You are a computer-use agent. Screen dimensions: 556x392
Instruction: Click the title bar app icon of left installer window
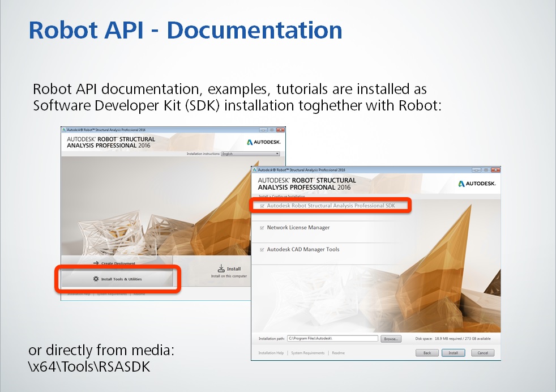(x=64, y=130)
